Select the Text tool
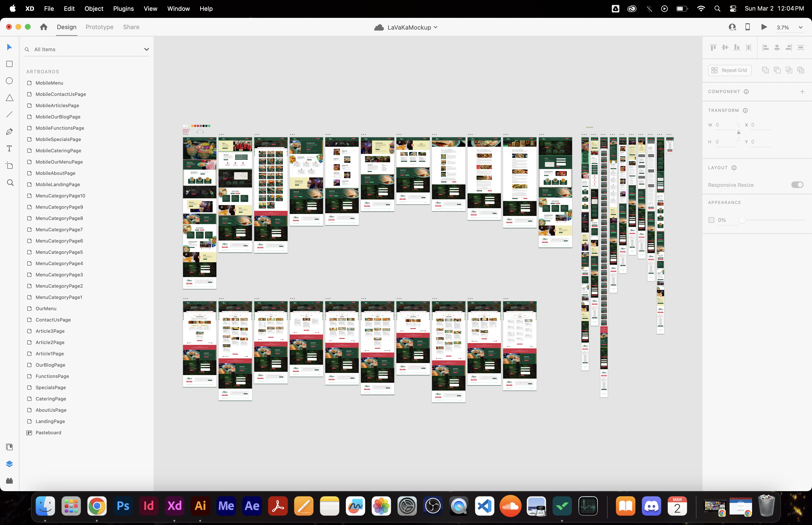Screen dimensions: 812x525 10,148
